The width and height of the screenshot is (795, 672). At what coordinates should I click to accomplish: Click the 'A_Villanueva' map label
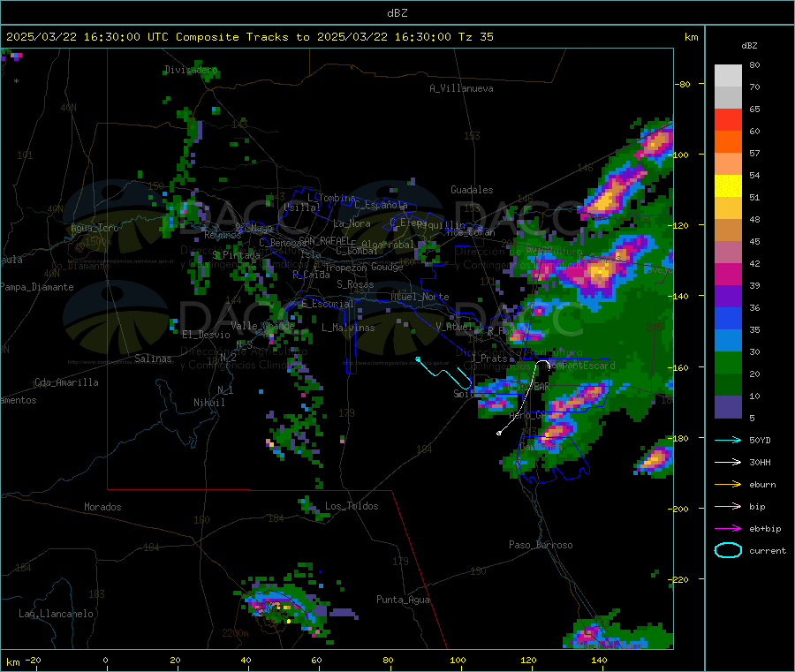(461, 88)
